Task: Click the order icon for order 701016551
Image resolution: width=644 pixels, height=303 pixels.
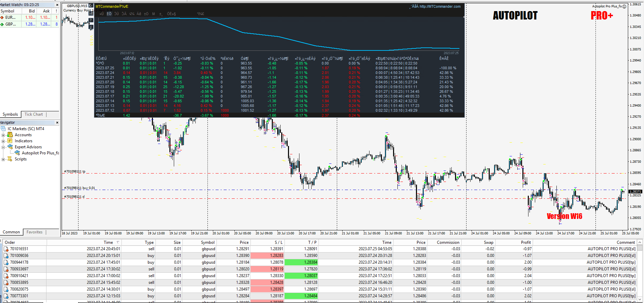Action: [6, 249]
